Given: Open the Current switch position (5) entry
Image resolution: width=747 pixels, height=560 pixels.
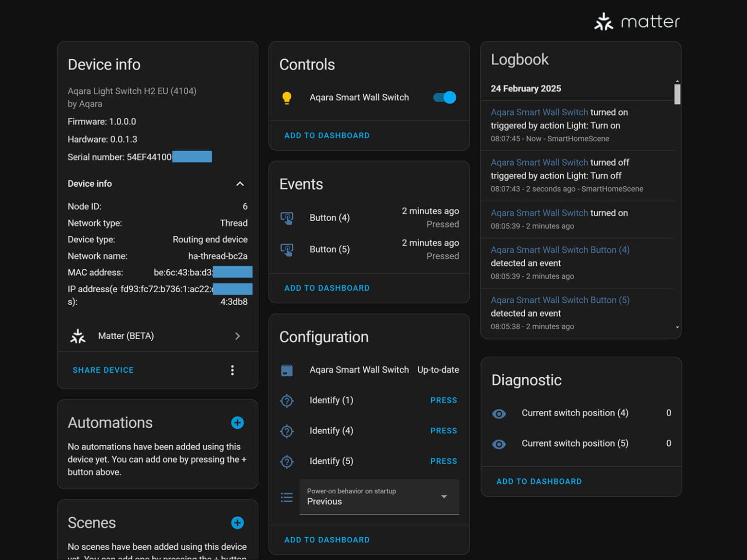Looking at the screenshot, I should click(x=575, y=443).
